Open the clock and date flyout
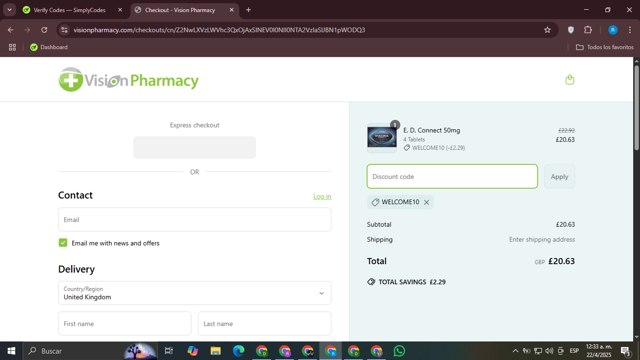The width and height of the screenshot is (640, 360). point(599,351)
